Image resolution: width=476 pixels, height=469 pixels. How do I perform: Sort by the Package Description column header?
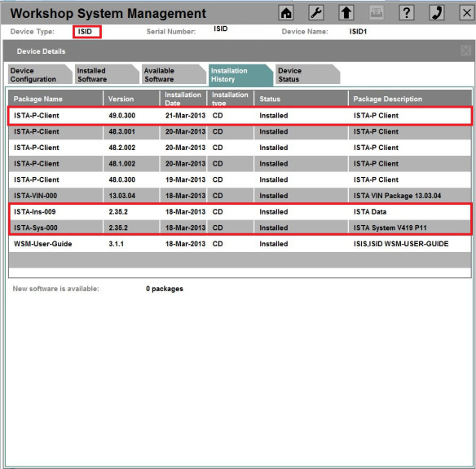point(410,99)
